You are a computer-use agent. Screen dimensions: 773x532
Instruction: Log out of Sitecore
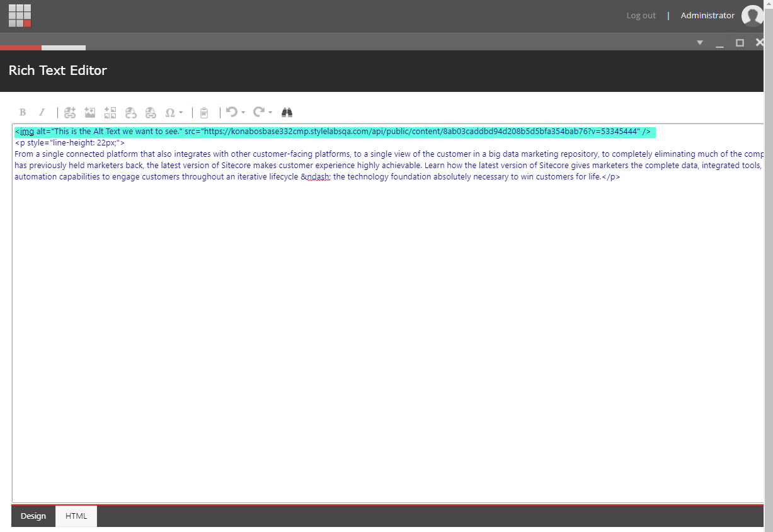641,16
